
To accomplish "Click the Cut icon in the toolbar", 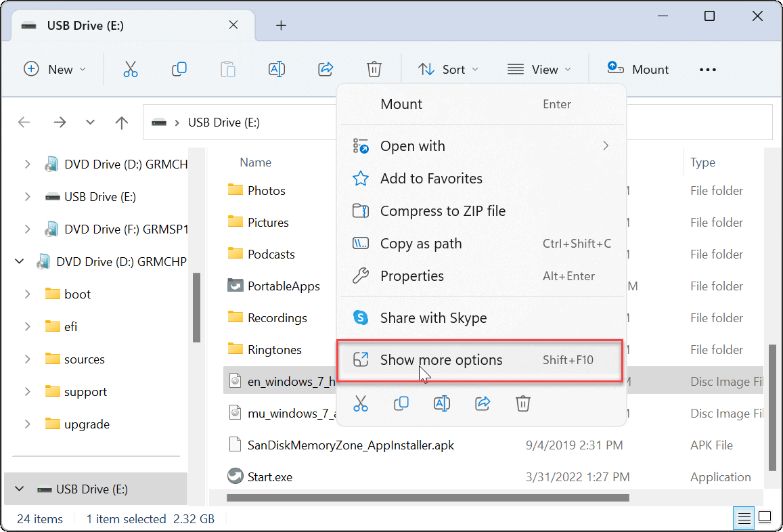I will coord(130,68).
